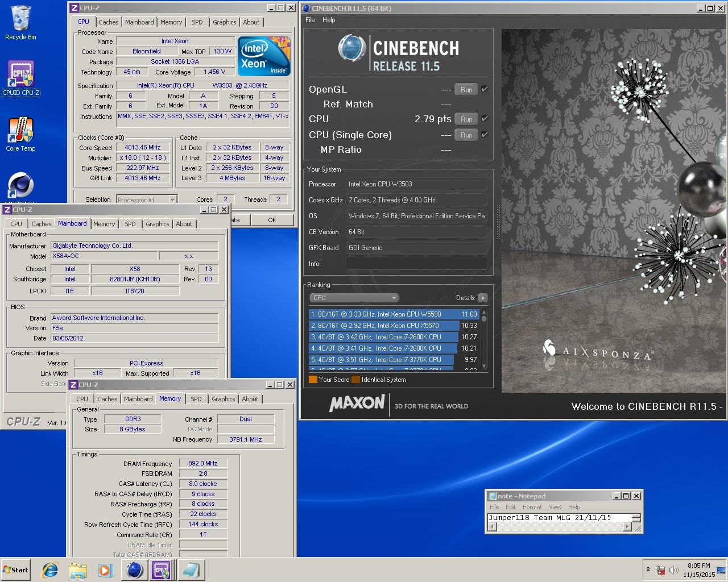
Task: Open the Ranking CPU dropdown
Action: pyautogui.click(x=354, y=298)
